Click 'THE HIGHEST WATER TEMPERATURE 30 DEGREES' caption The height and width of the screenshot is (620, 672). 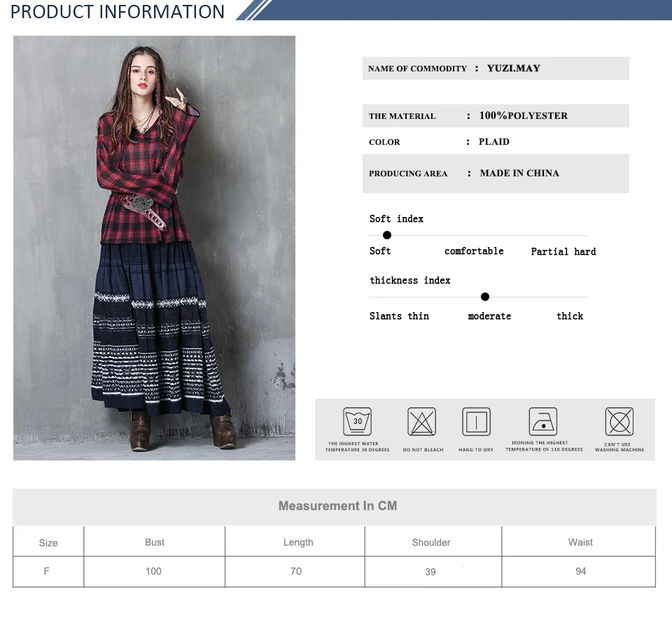click(x=358, y=447)
